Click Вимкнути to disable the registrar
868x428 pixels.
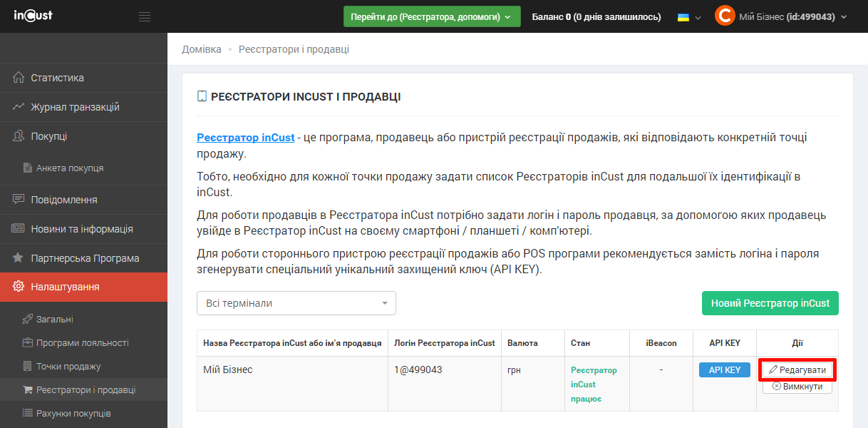pyautogui.click(x=797, y=387)
